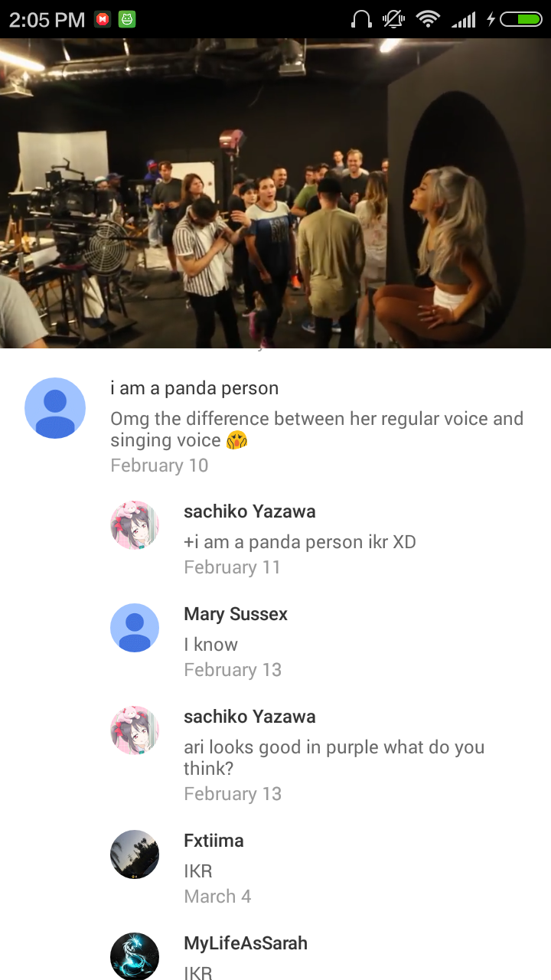The image size is (551, 980).
Task: Open the Fxtiima username link
Action: [x=214, y=841]
